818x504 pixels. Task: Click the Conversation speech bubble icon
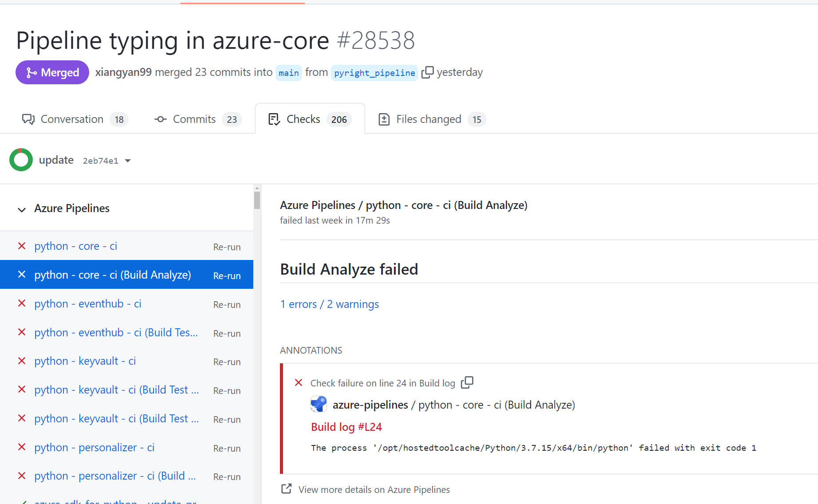click(x=28, y=119)
